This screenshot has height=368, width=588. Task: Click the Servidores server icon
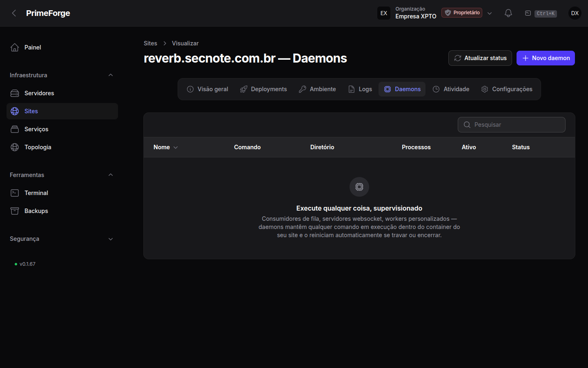tap(15, 93)
